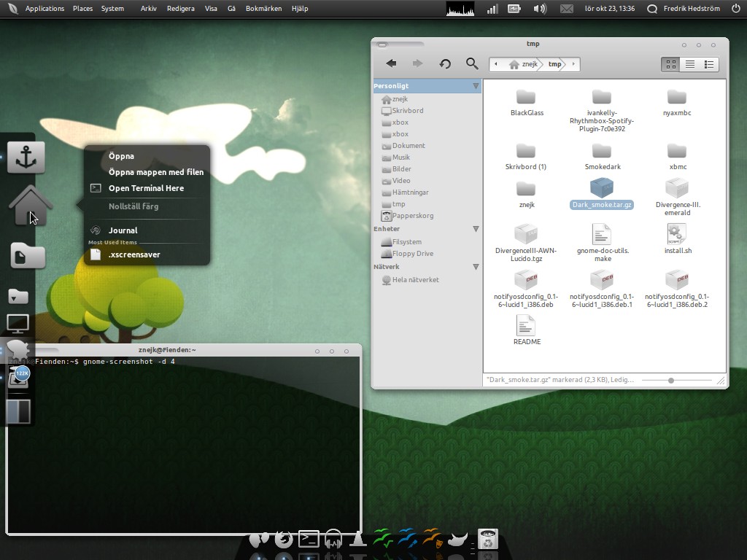Click the downloads folder icon in left dock
747x560 pixels.
(x=18, y=296)
